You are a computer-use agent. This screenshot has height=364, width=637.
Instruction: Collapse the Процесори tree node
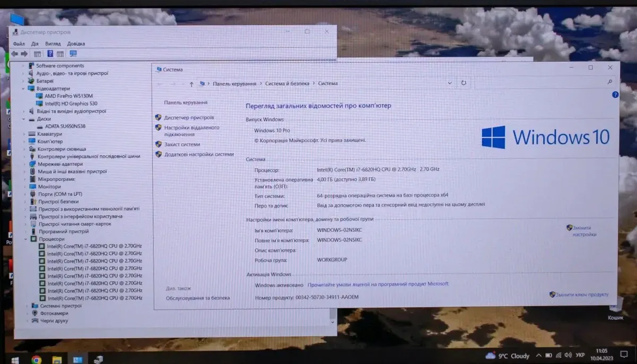coord(27,239)
